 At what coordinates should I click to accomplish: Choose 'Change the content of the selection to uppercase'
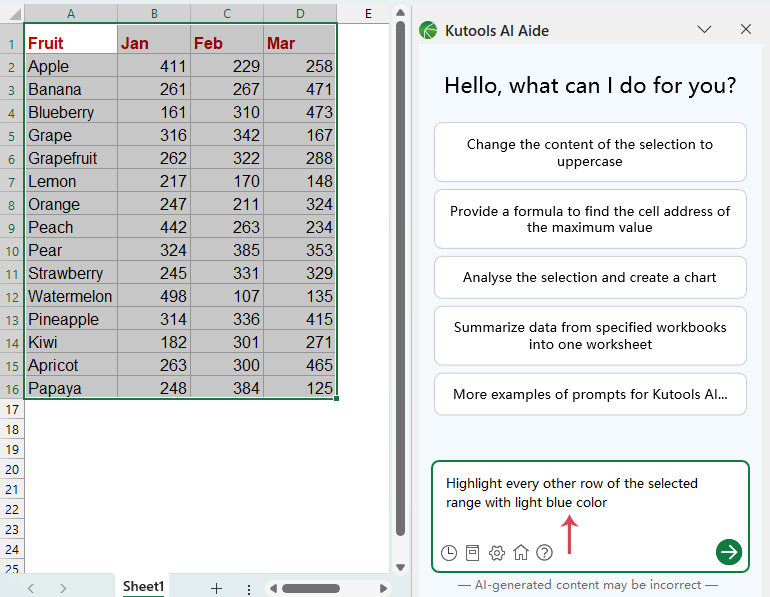point(590,152)
